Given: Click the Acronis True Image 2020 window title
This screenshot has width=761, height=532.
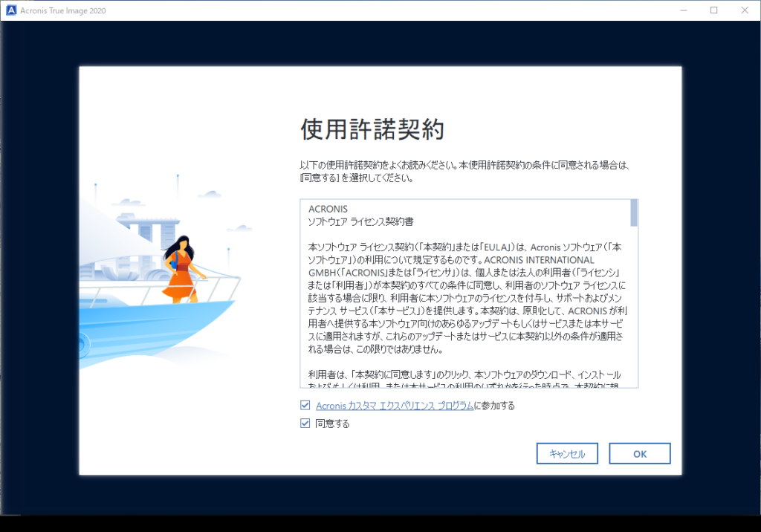Looking at the screenshot, I should coord(63,10).
